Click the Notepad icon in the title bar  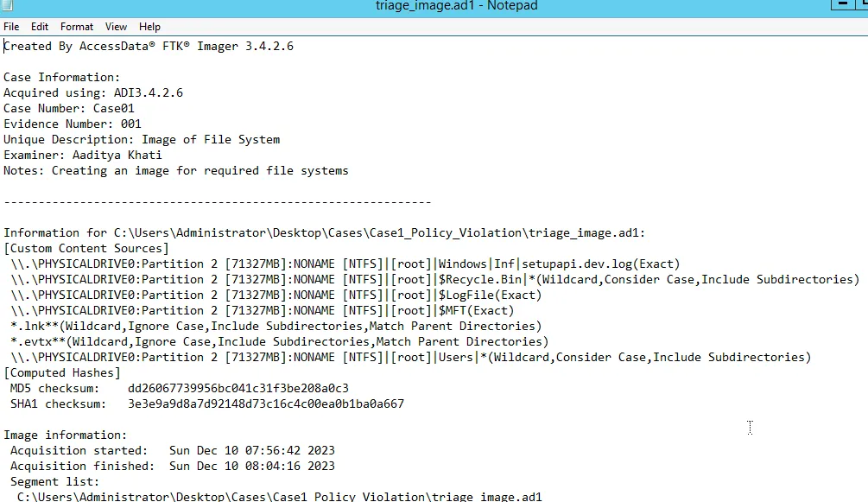pos(8,5)
